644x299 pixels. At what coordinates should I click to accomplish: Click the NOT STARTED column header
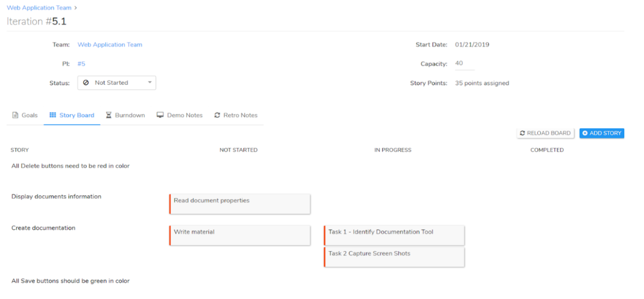[x=238, y=150]
